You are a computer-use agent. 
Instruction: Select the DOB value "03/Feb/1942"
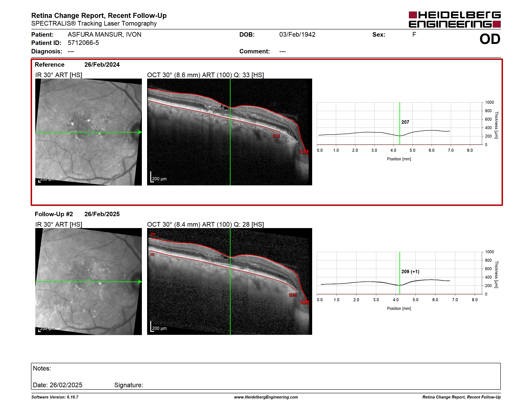tap(297, 35)
